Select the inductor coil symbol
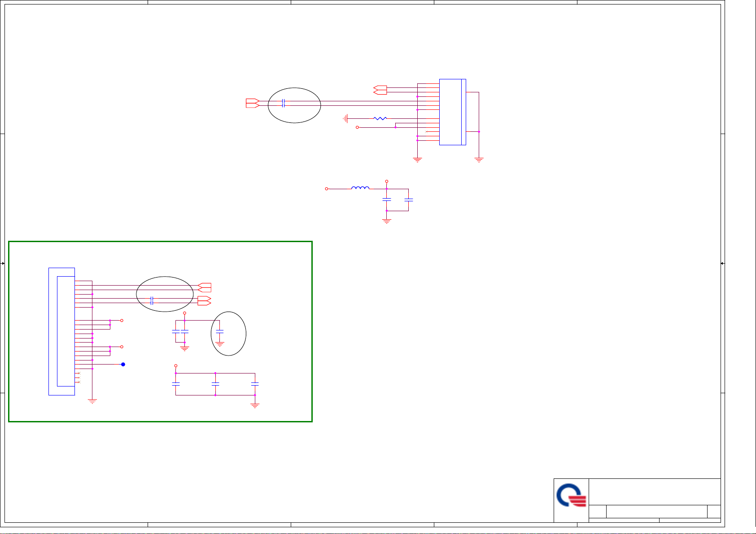This screenshot has height=534, width=756. click(360, 188)
